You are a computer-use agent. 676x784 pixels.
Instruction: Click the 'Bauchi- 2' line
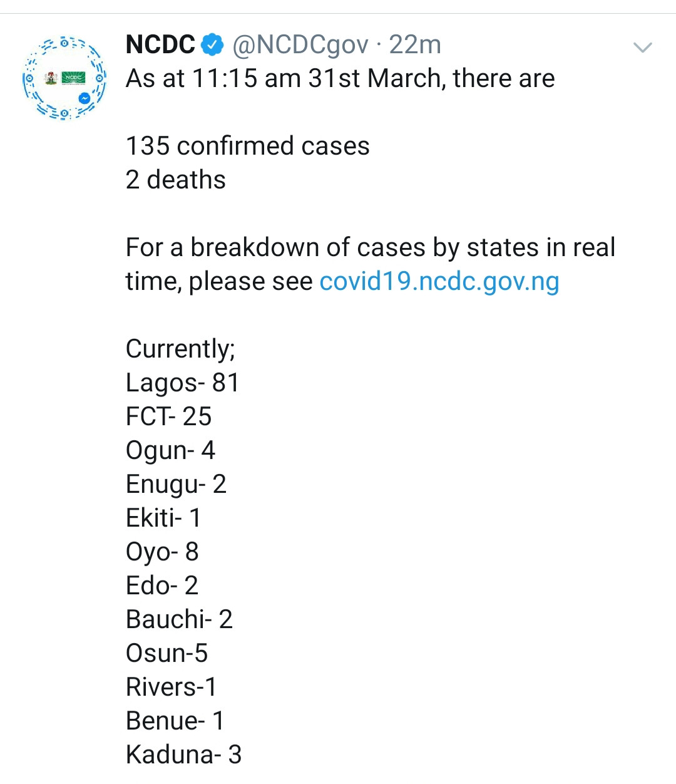tap(180, 619)
